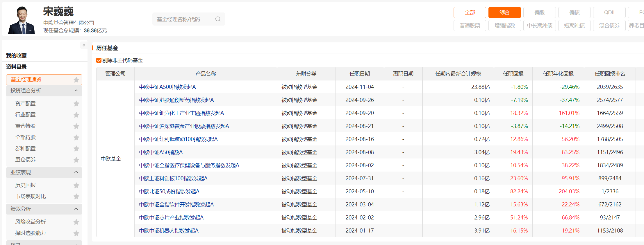Open fund 中欧中证红利低波动100指数发起A
This screenshot has height=245, width=644.
[x=179, y=139]
